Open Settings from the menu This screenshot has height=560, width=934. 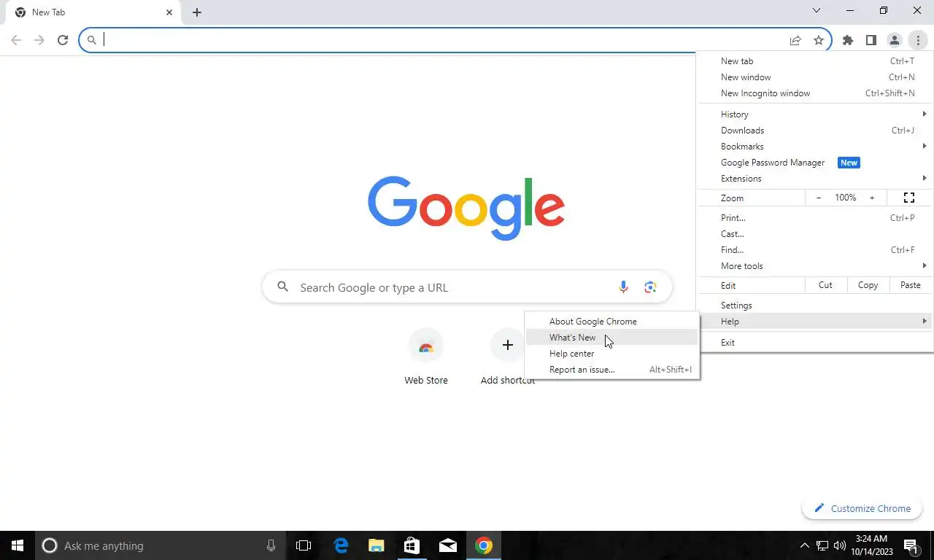pos(814,306)
